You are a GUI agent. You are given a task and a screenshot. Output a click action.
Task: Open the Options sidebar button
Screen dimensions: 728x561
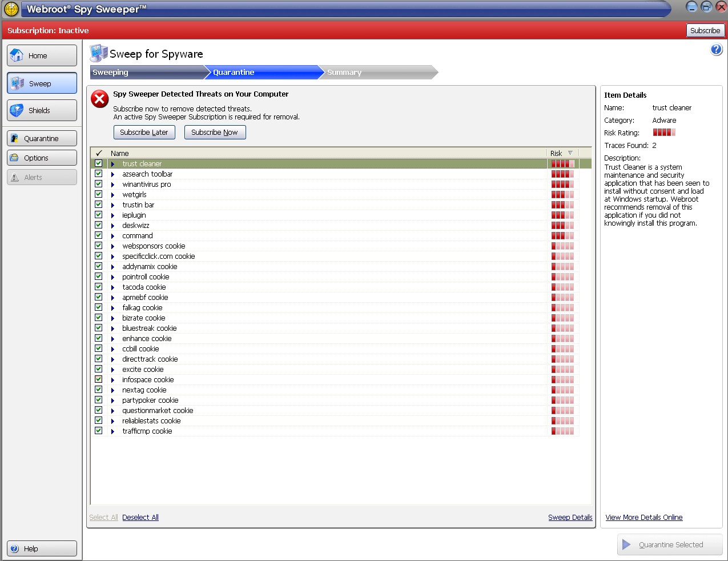(x=42, y=158)
